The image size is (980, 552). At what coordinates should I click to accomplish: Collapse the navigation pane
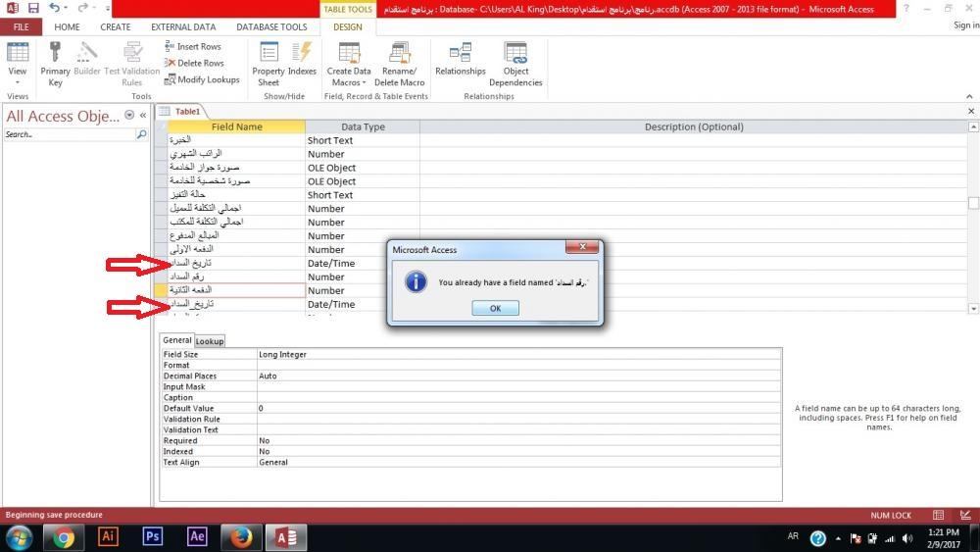pos(143,115)
